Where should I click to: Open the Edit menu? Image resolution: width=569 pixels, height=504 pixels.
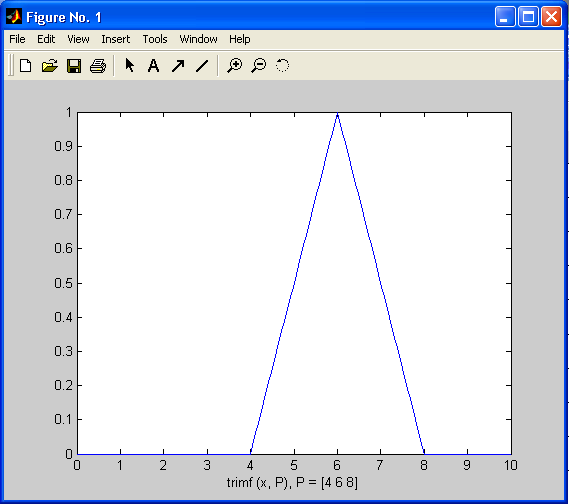point(46,39)
